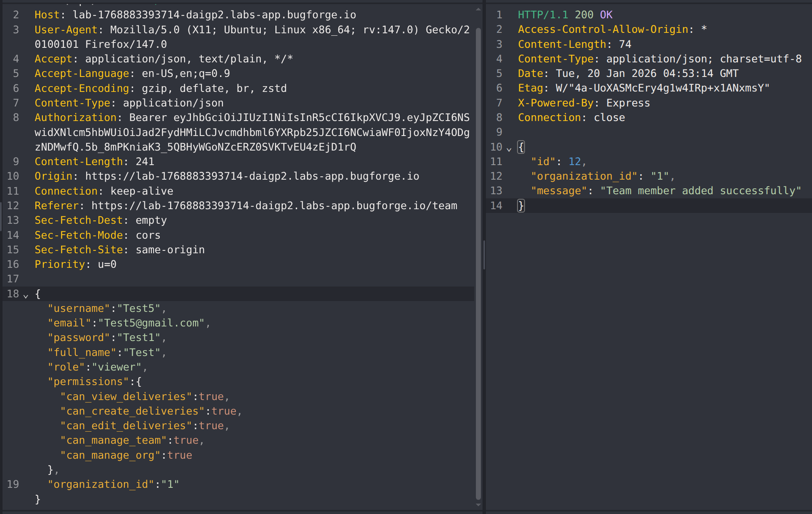The image size is (812, 514).
Task: Click the 200 OK status in response
Action: pos(593,15)
